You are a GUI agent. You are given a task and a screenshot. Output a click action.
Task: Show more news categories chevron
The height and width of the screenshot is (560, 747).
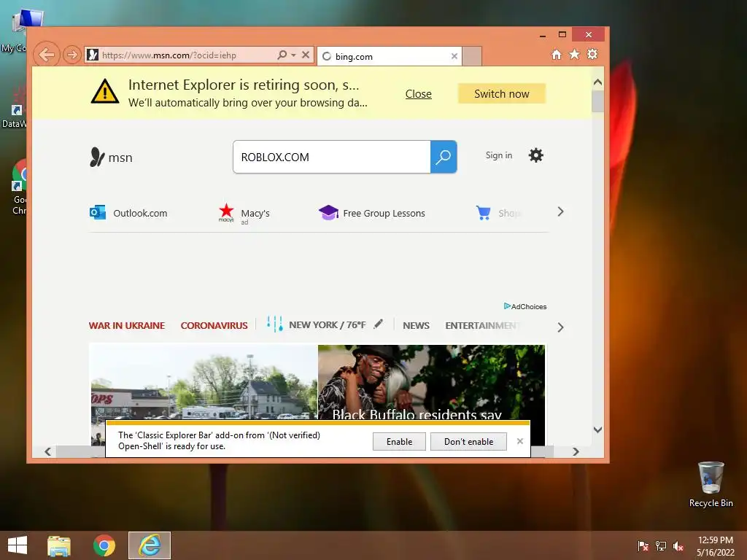[561, 327]
